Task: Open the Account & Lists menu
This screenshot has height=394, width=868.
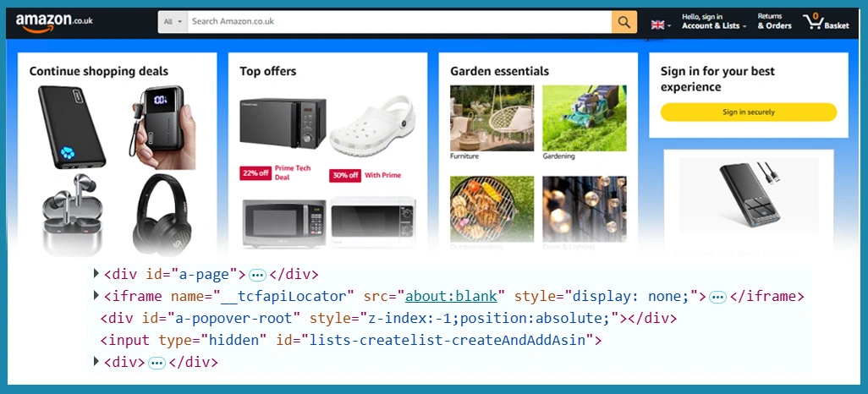Action: coord(713,22)
